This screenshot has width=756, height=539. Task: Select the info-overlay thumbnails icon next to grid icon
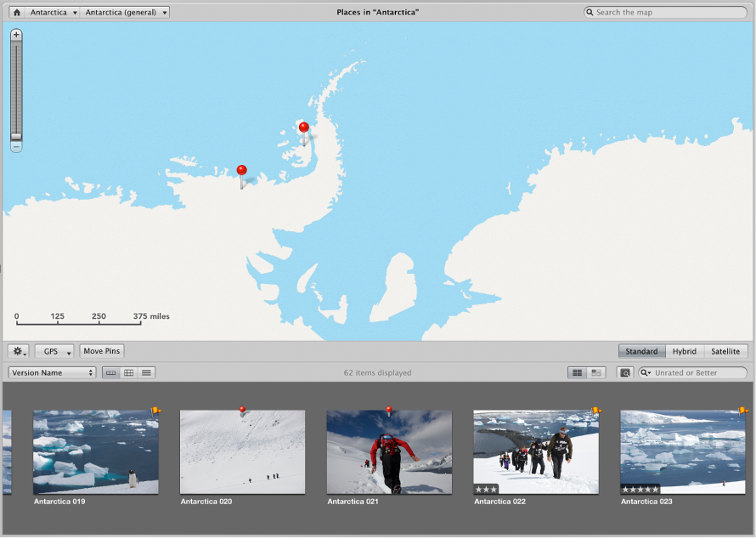595,372
